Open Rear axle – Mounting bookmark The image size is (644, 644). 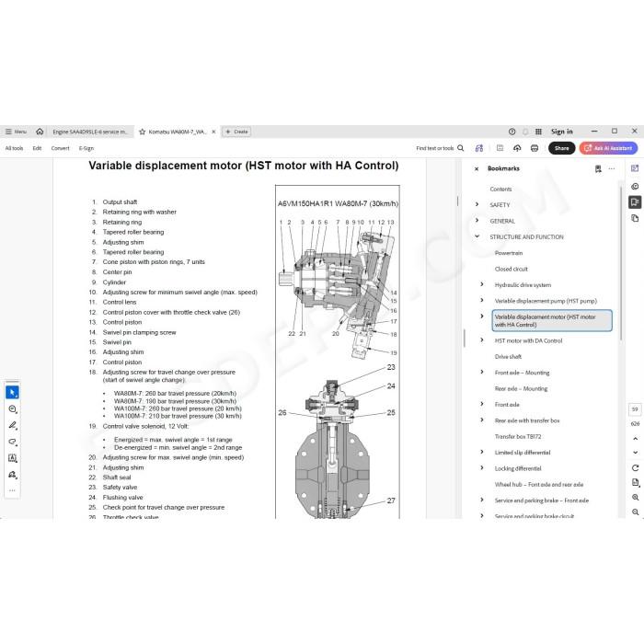tap(521, 388)
